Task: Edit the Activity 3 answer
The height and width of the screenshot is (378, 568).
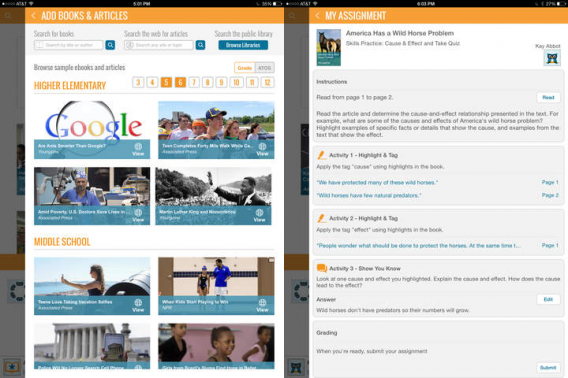Action: (x=548, y=299)
